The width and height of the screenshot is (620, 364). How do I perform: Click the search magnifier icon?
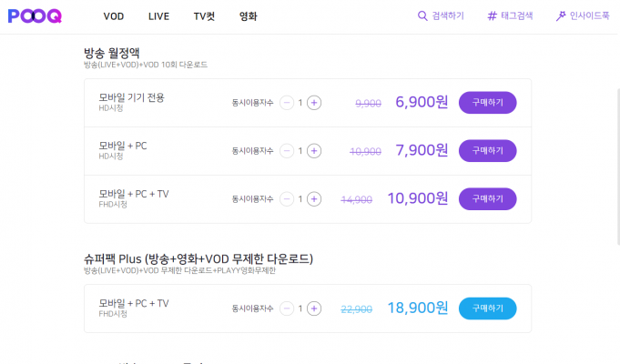click(422, 16)
